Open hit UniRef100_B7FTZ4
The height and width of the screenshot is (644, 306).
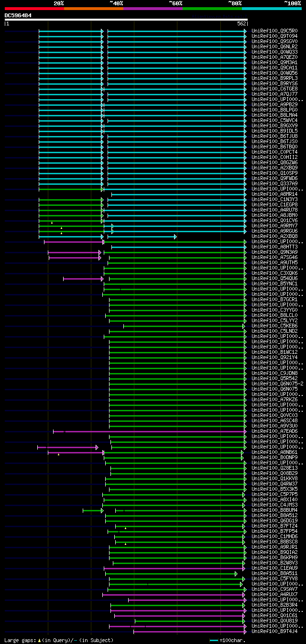pos(274,526)
